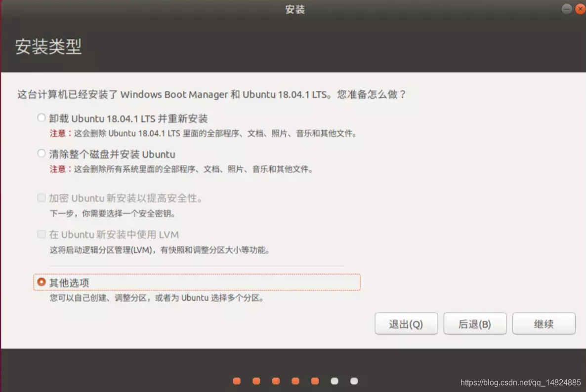Go back with the 后退(B) button
586x392 pixels.
(475, 324)
